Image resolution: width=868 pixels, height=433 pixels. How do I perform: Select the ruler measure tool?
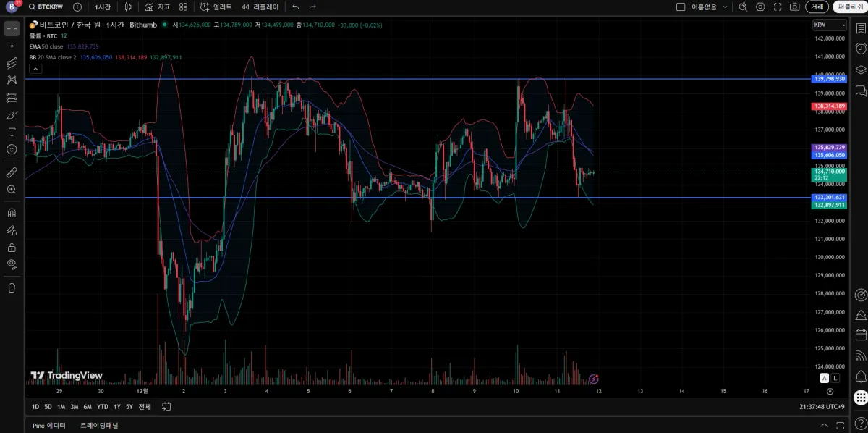(12, 172)
